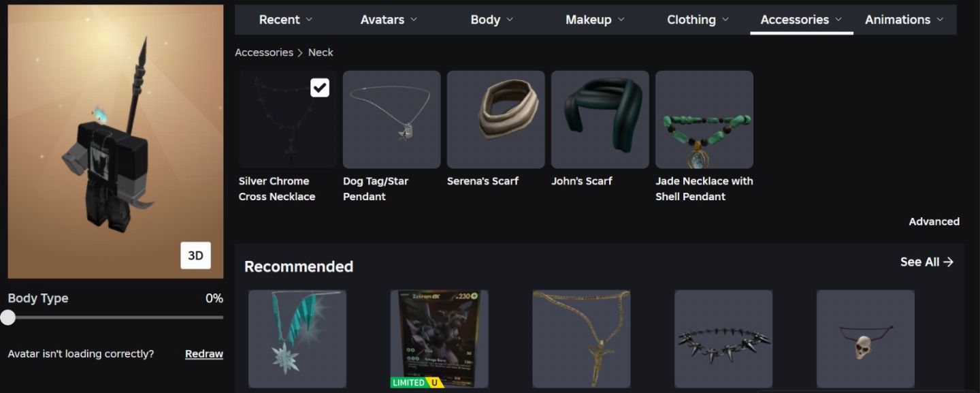
Task: Expand the Recent dropdown
Action: point(286,20)
